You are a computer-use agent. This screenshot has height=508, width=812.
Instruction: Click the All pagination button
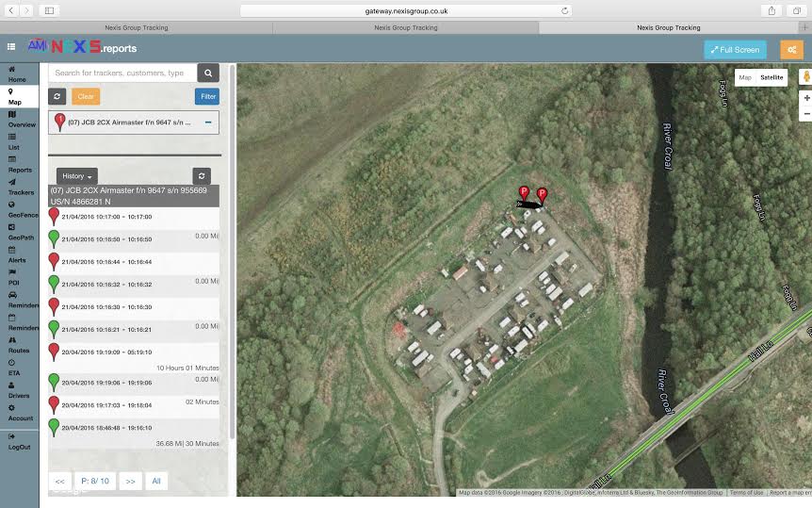156,481
